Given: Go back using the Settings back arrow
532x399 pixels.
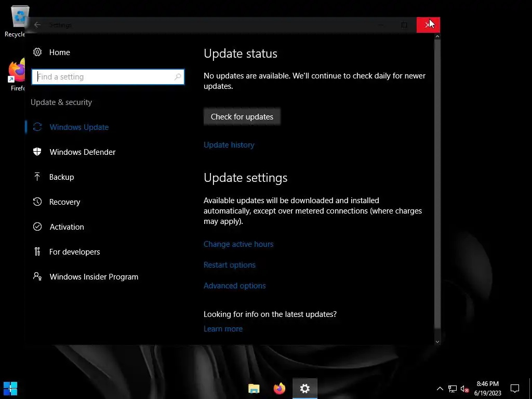Looking at the screenshot, I should pyautogui.click(x=37, y=25).
